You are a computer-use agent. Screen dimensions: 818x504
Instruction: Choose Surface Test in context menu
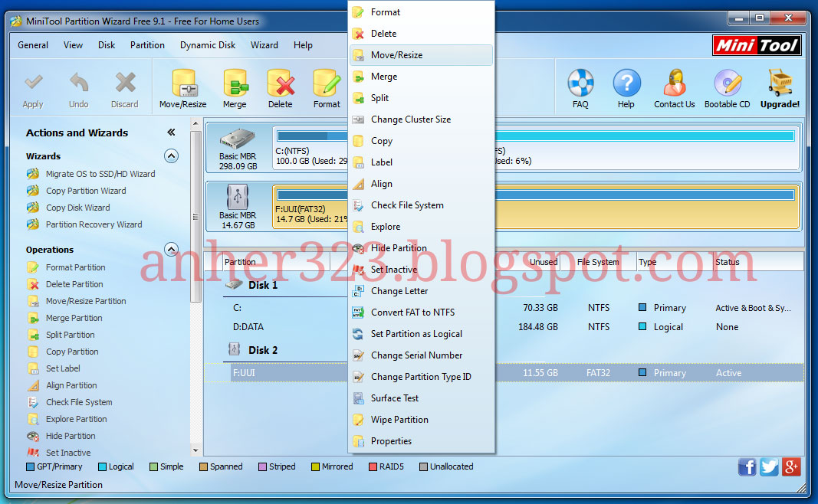click(x=421, y=398)
